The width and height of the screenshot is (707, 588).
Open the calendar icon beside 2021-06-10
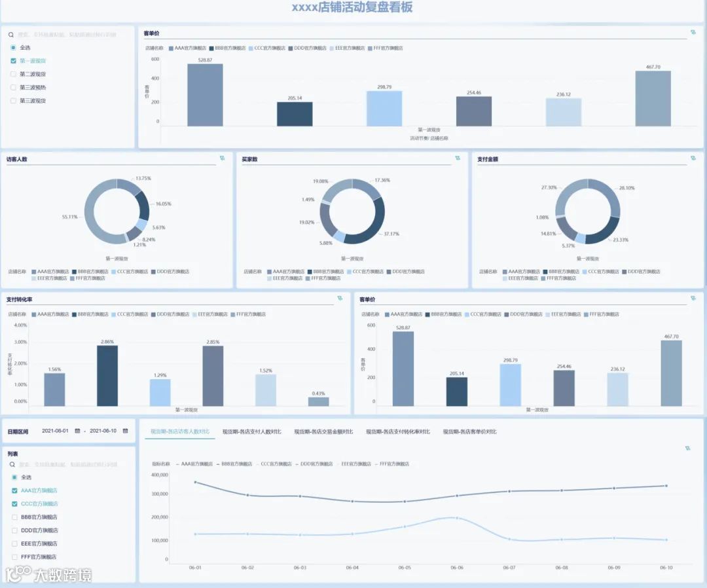tap(125, 431)
